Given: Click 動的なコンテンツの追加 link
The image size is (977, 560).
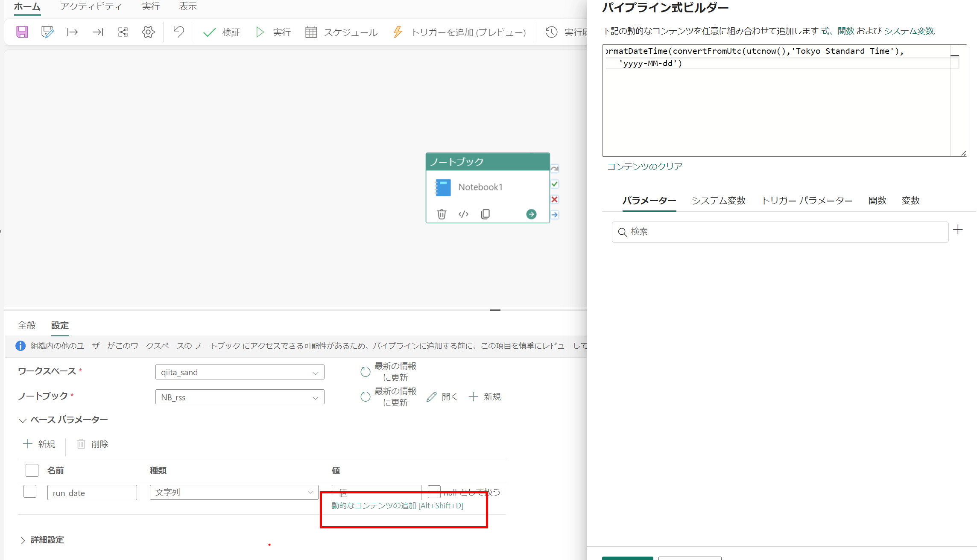Looking at the screenshot, I should tap(397, 506).
